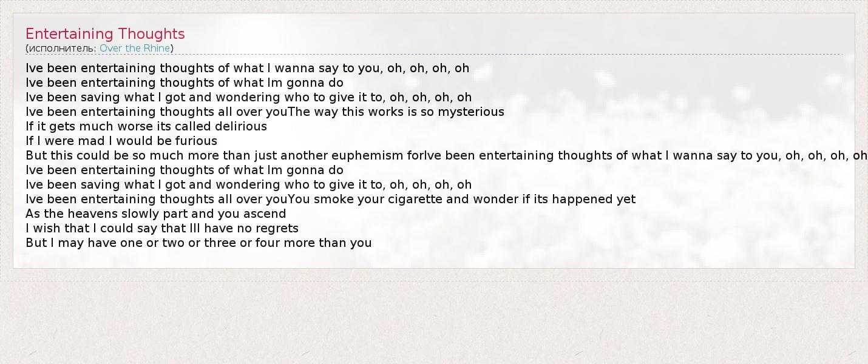Open the "Over the Rhine" artist link
868x364 pixels.
[x=135, y=49]
